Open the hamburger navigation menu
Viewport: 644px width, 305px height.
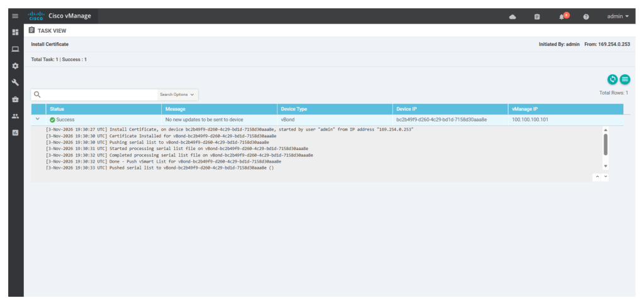point(15,16)
